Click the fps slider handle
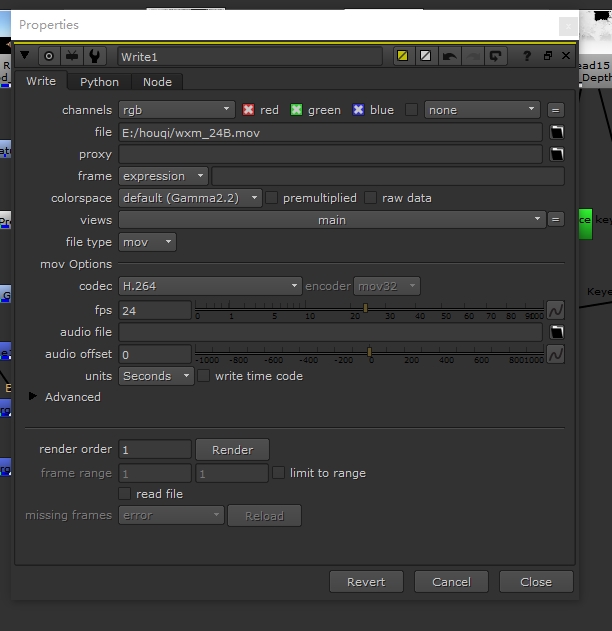This screenshot has width=612, height=631. (x=365, y=308)
